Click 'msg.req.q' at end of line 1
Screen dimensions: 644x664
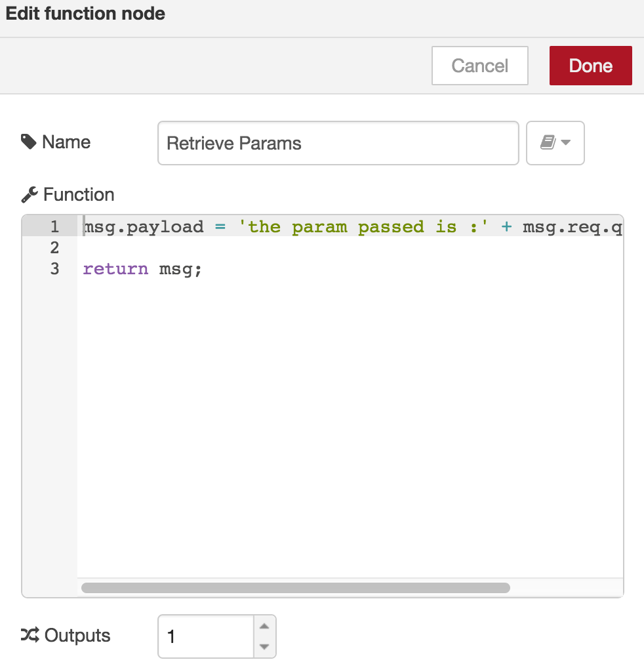coord(572,228)
